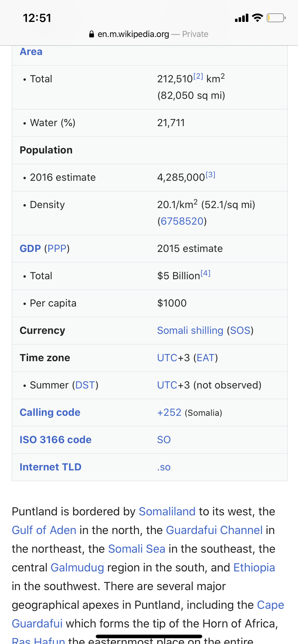Open the +252 calling code link
The image size is (298, 644).
pyautogui.click(x=169, y=412)
